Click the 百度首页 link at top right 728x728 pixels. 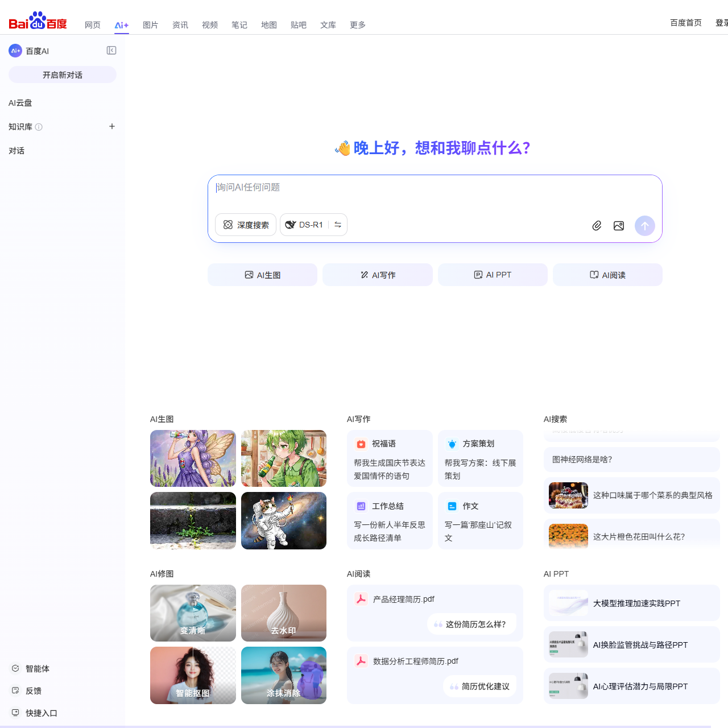pyautogui.click(x=685, y=23)
